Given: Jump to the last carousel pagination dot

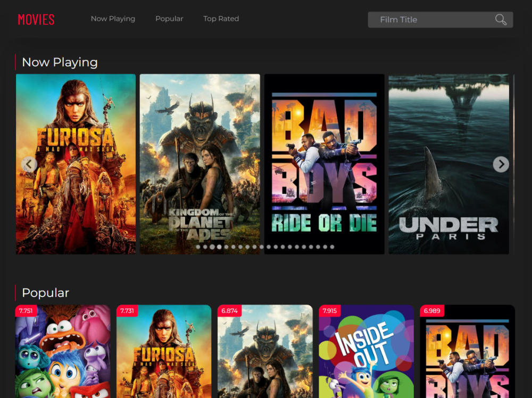Looking at the screenshot, I should coord(332,247).
